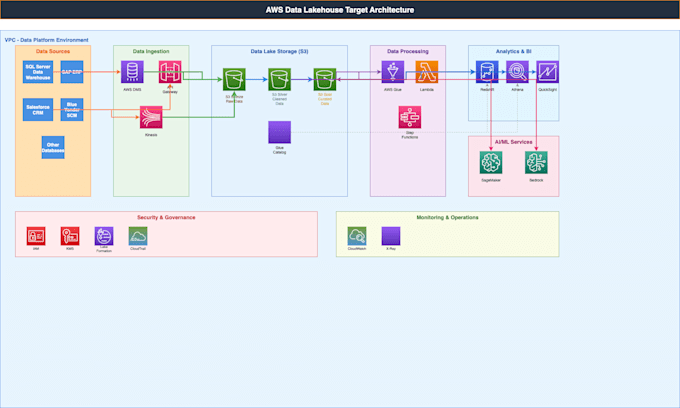Select the SQL Server Data Warehouse box

38,72
